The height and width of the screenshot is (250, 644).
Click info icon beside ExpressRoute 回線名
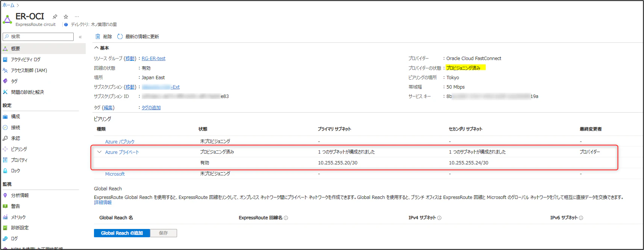[286, 218]
